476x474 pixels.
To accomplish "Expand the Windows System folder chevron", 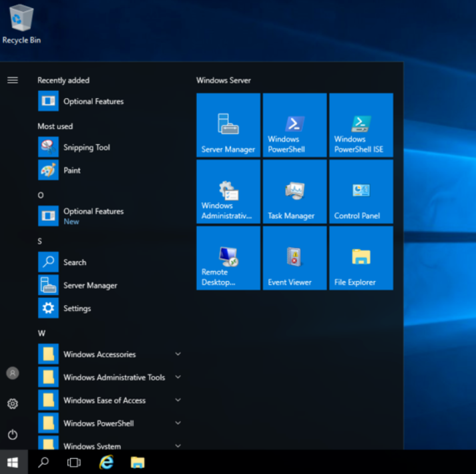I will (x=178, y=446).
